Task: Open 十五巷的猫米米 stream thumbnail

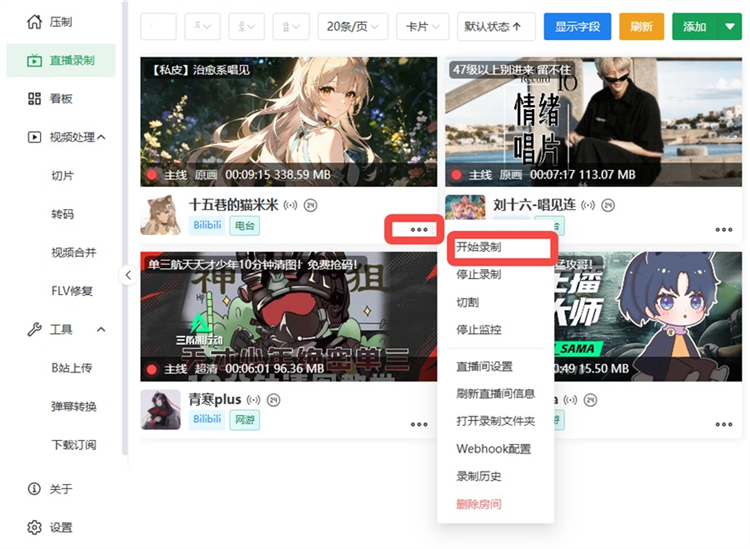Action: click(x=288, y=121)
